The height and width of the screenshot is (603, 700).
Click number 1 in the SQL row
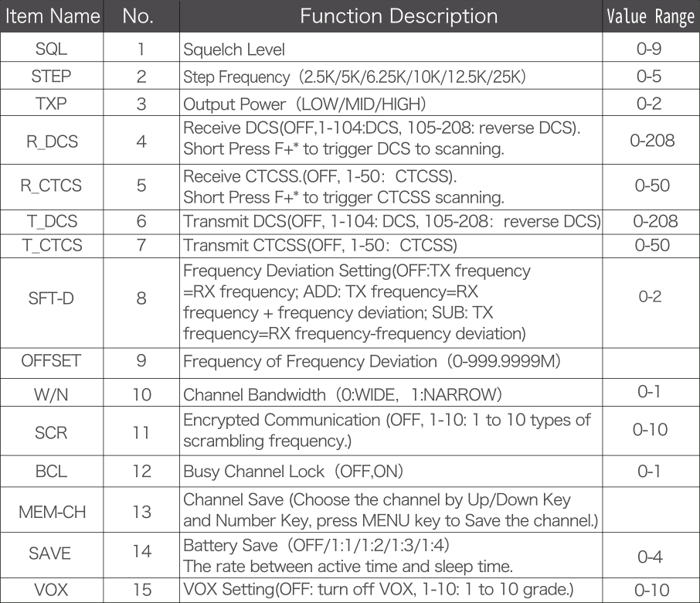pyautogui.click(x=141, y=49)
